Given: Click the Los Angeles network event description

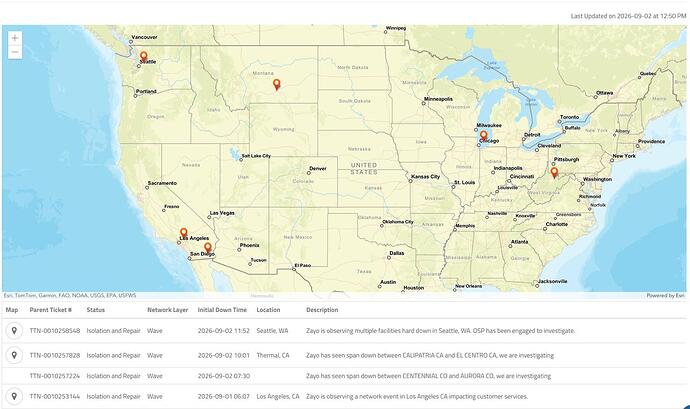Looking at the screenshot, I should pos(417,397).
